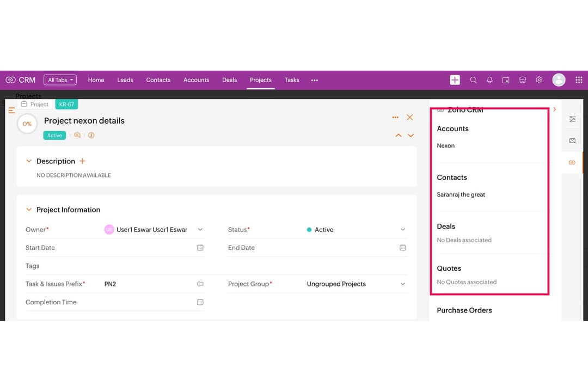Open the filter settings sidebar icon

tap(572, 119)
